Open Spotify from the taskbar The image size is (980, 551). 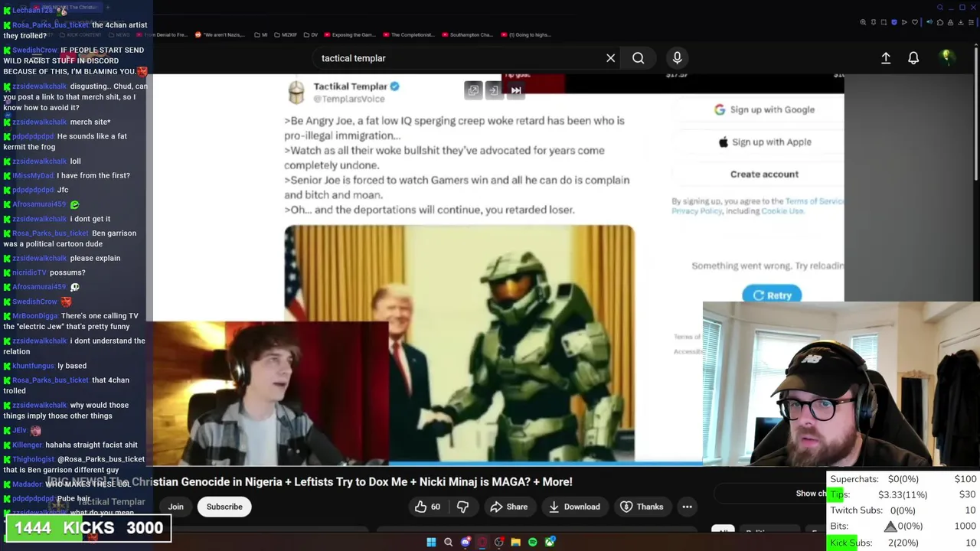click(533, 542)
